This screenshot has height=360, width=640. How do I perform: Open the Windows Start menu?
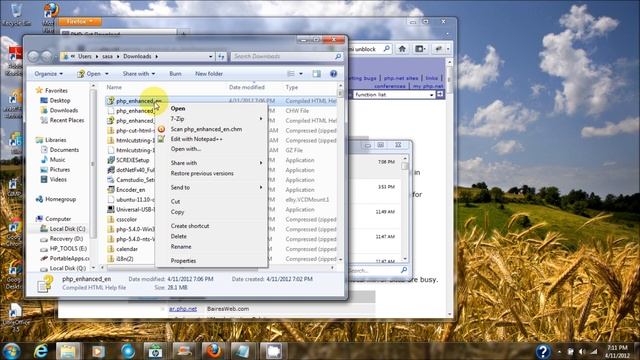pos(11,351)
